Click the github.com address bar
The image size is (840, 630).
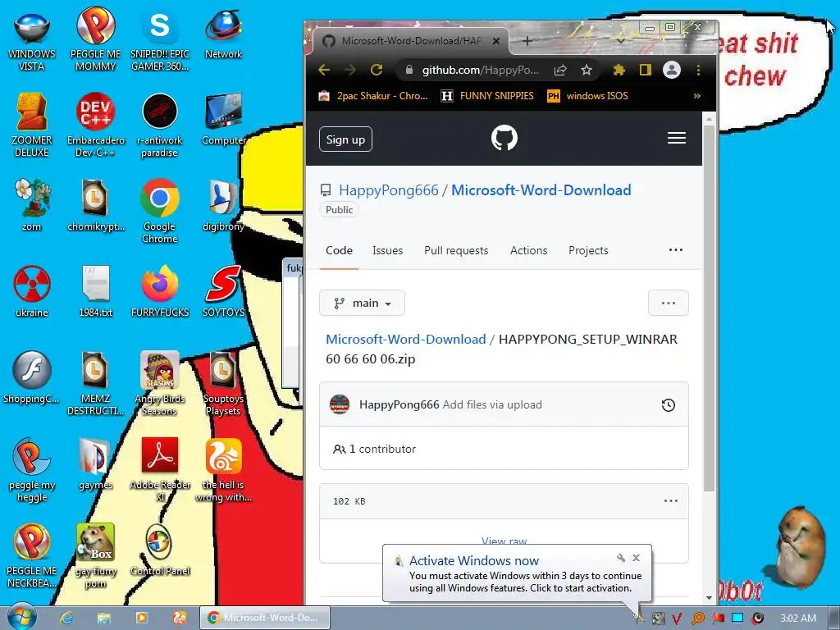coord(480,70)
